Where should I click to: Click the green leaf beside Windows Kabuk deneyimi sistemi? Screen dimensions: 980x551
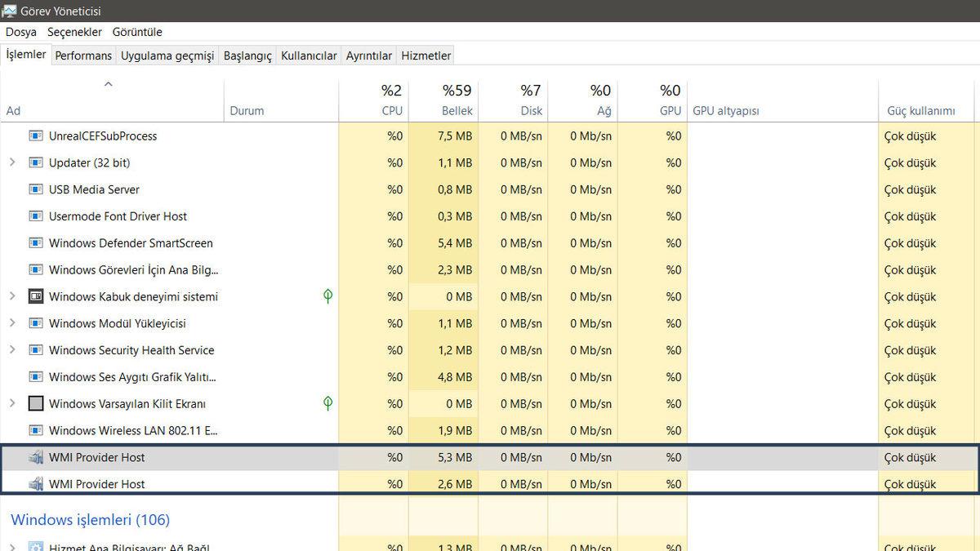(x=327, y=296)
